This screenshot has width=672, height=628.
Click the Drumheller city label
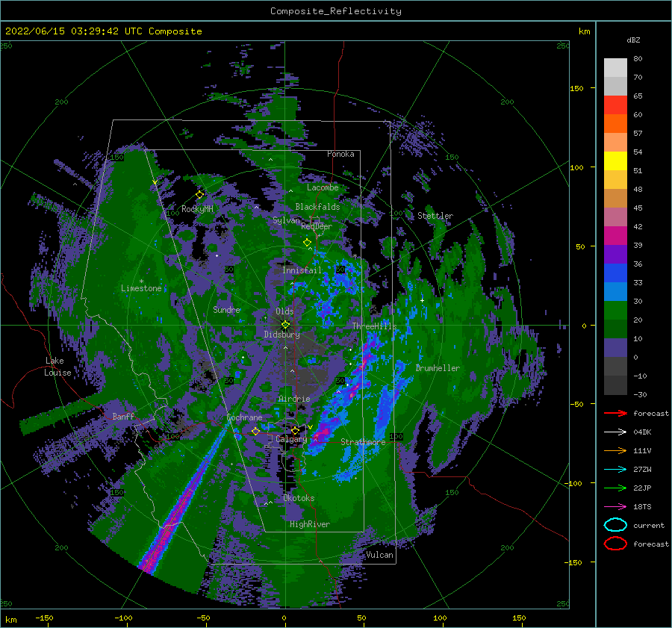(x=438, y=368)
